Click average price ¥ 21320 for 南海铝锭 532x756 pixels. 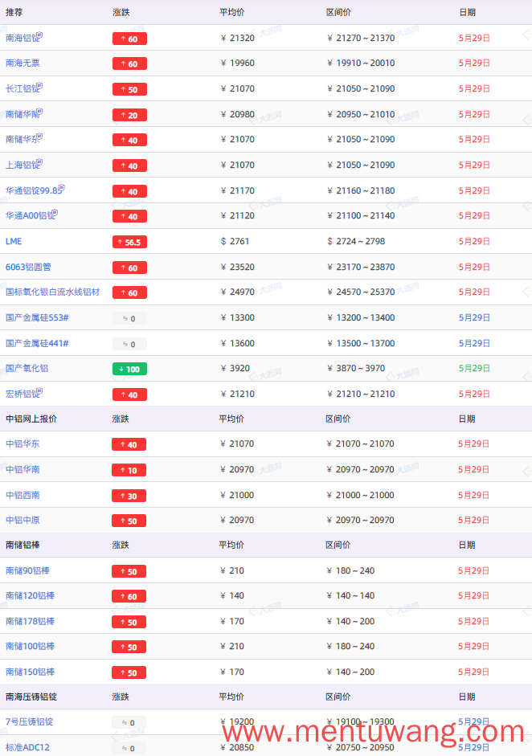click(237, 38)
